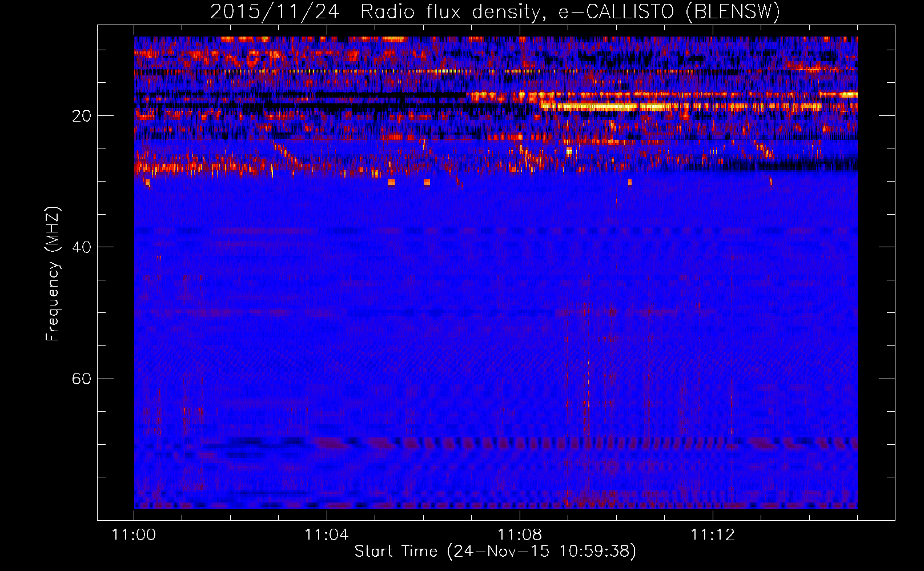Click the '11:12' time tick label
This screenshot has width=924, height=571.
click(x=713, y=535)
